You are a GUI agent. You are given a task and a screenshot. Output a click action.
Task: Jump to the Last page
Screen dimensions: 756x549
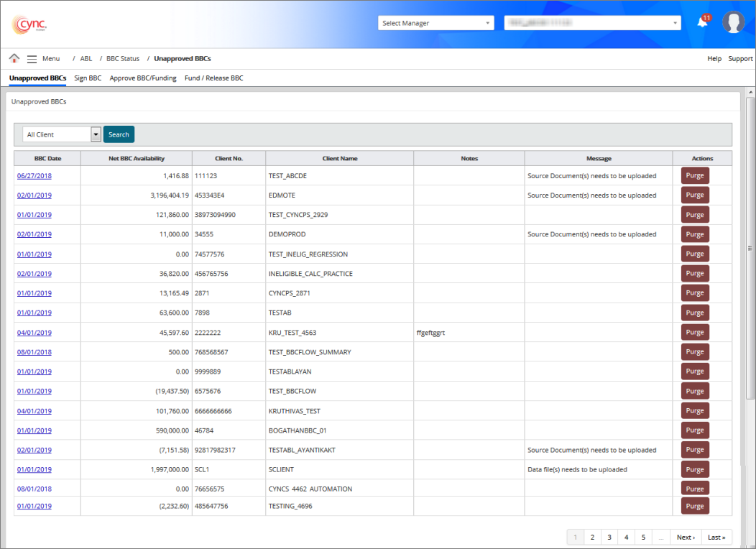click(716, 537)
